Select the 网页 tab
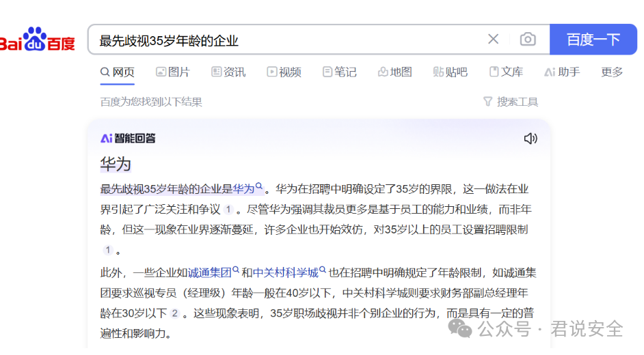 coord(118,72)
